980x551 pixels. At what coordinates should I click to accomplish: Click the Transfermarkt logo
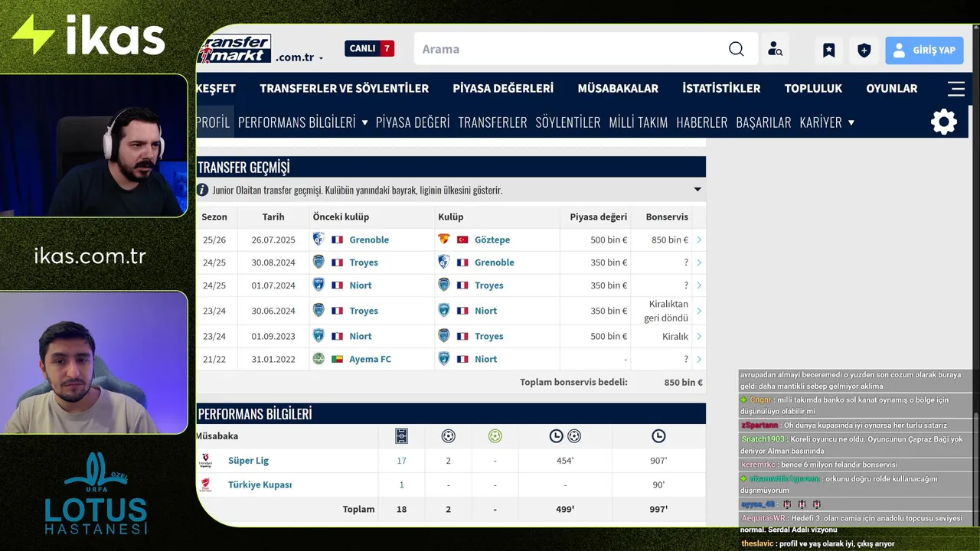[234, 48]
